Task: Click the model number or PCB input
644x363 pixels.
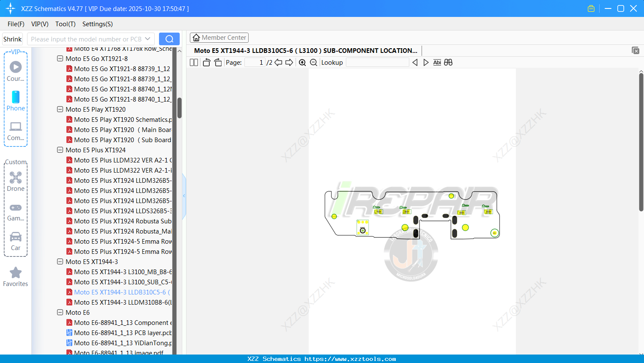Action: coord(86,39)
